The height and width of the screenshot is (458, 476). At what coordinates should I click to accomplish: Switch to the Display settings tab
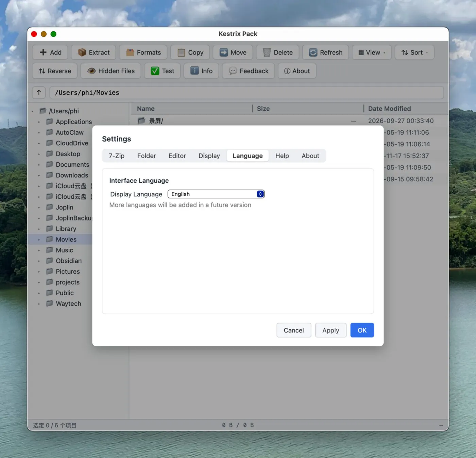point(209,156)
